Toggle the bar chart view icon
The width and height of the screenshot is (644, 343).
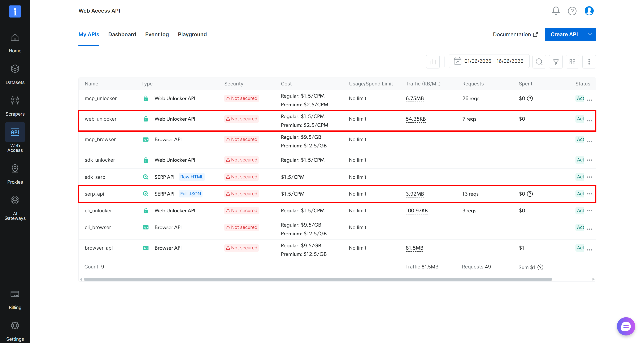[433, 61]
